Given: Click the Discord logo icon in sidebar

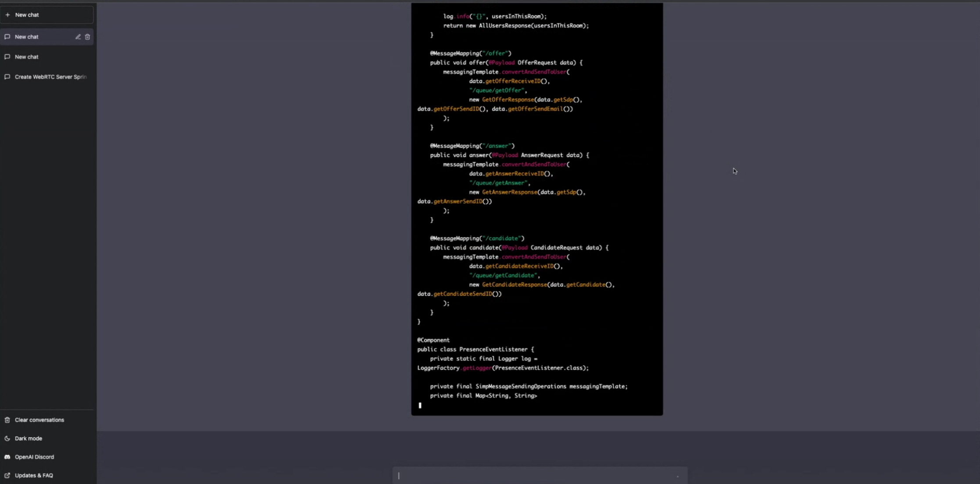Looking at the screenshot, I should (x=7, y=457).
